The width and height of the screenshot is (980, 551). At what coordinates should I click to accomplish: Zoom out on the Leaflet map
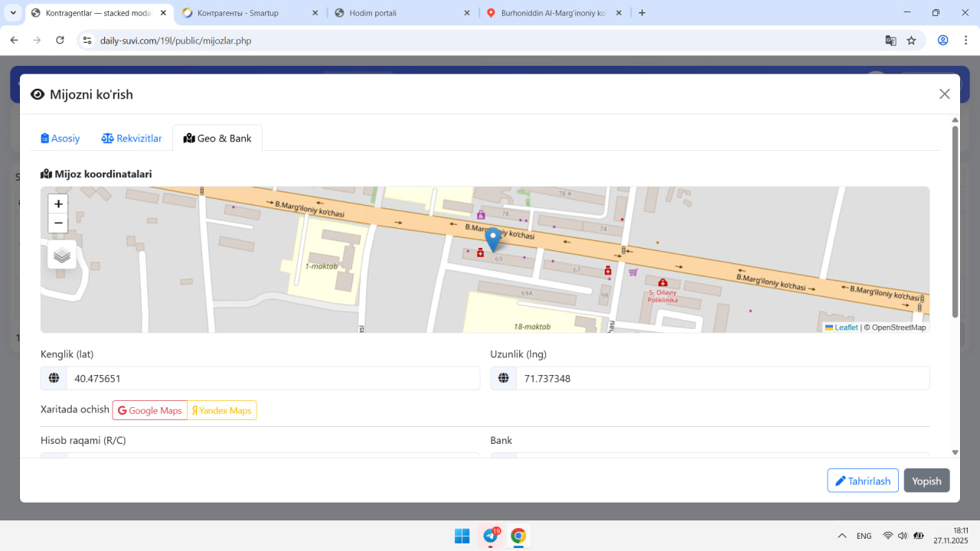58,223
